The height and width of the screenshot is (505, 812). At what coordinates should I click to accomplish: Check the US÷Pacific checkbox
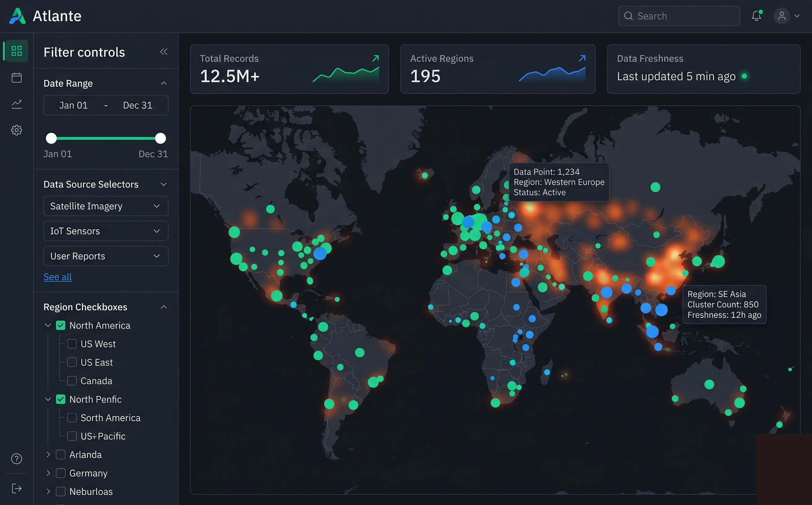tap(72, 436)
